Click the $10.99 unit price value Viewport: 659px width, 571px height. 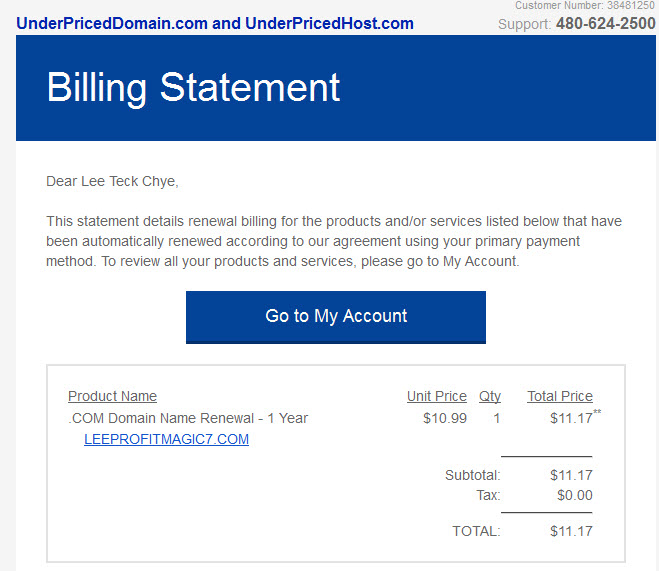pyautogui.click(x=445, y=418)
